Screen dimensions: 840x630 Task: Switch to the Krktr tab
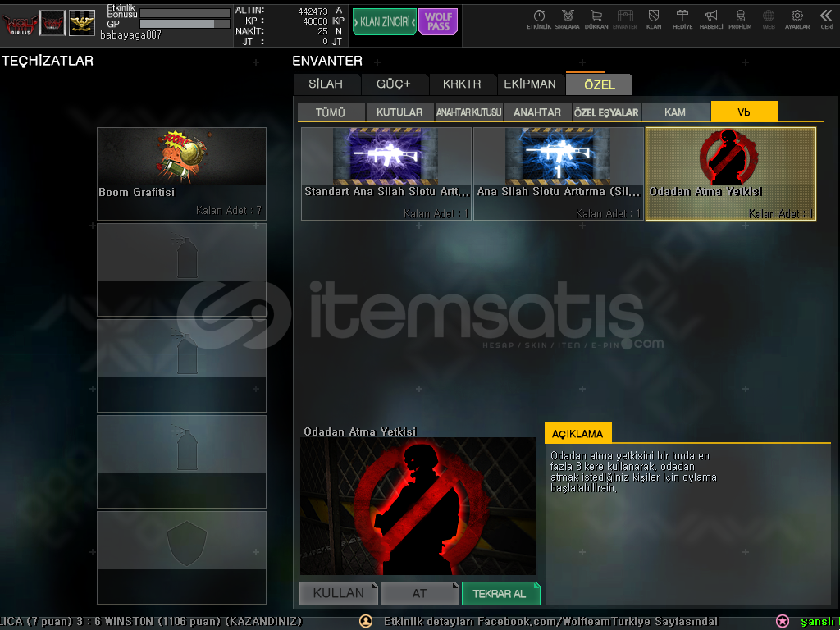point(461,84)
